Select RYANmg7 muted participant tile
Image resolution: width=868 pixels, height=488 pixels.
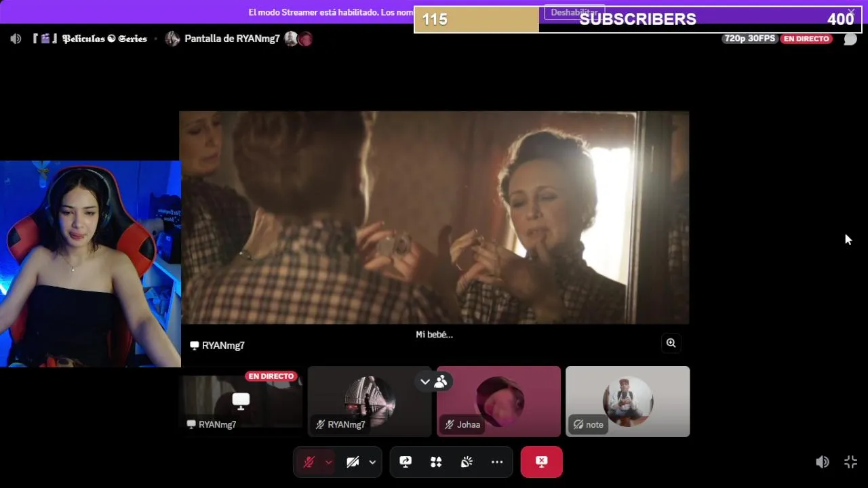tap(370, 401)
